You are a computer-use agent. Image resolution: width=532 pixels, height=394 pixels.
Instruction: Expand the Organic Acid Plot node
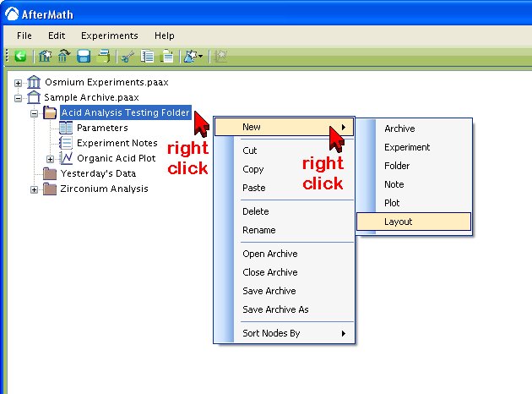[x=50, y=159]
